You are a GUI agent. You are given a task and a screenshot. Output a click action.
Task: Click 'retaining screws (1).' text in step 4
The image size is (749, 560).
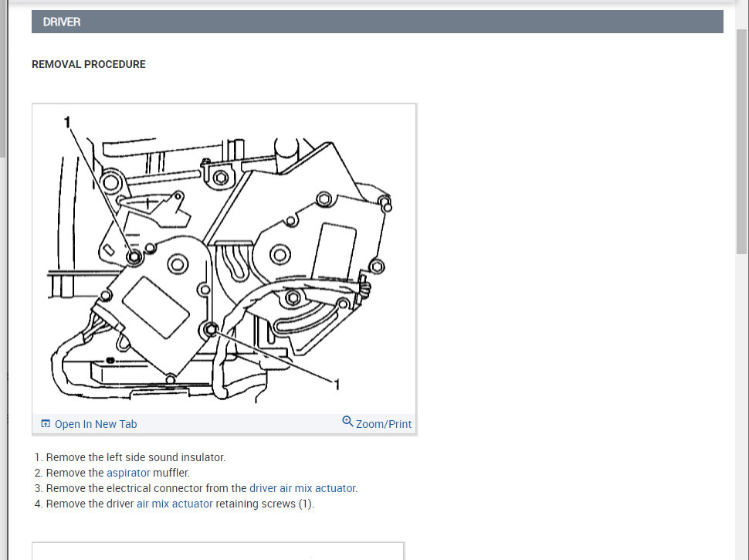click(265, 504)
